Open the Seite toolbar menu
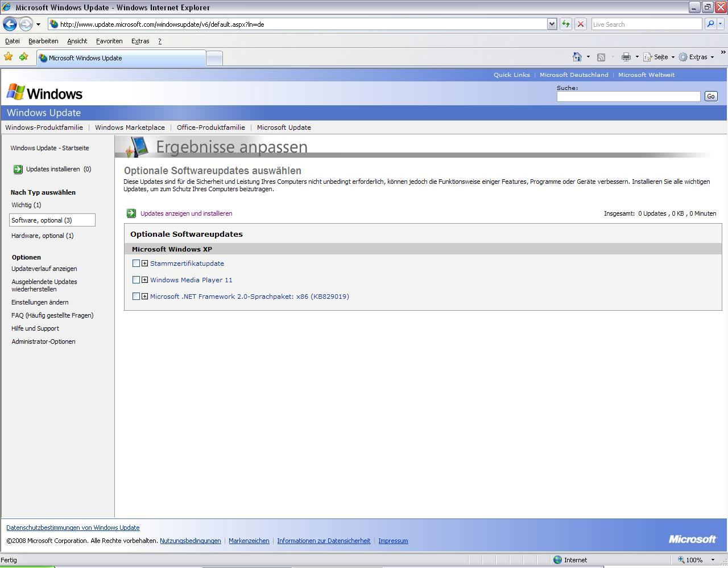 point(659,57)
